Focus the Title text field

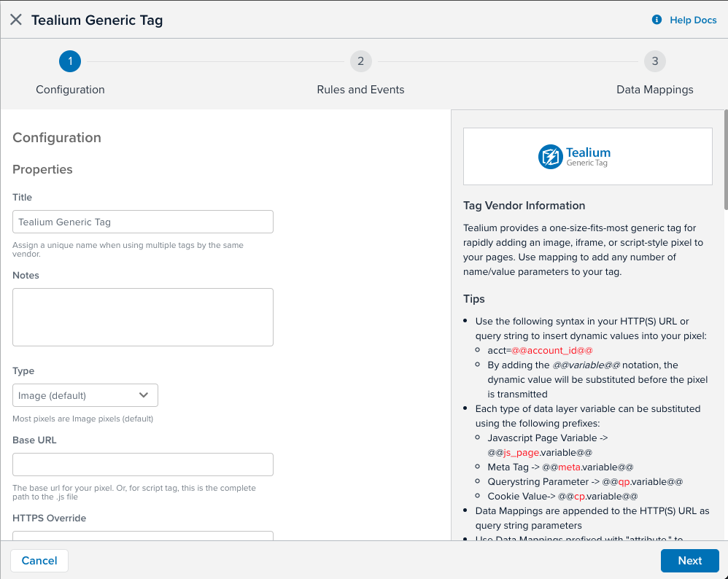pos(143,222)
